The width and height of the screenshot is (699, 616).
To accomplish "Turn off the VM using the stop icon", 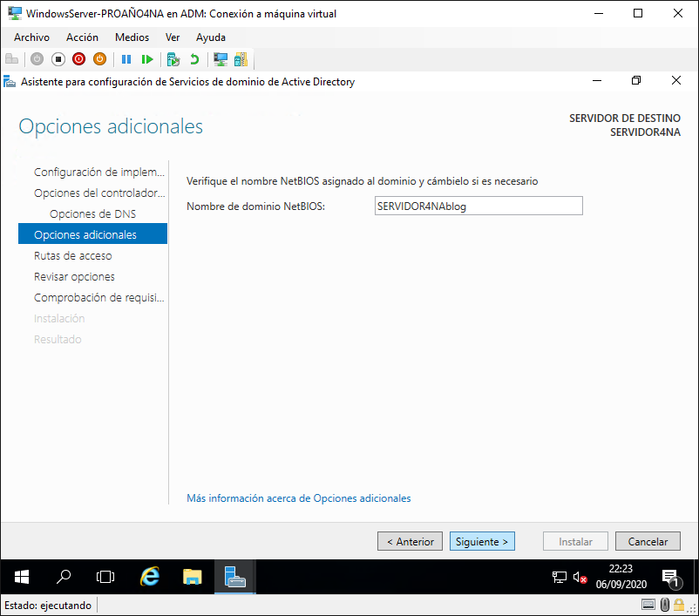I will (x=58, y=59).
